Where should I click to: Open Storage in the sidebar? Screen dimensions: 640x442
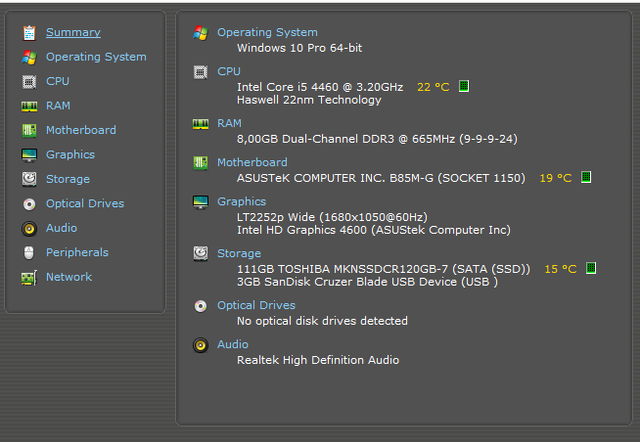coord(68,179)
